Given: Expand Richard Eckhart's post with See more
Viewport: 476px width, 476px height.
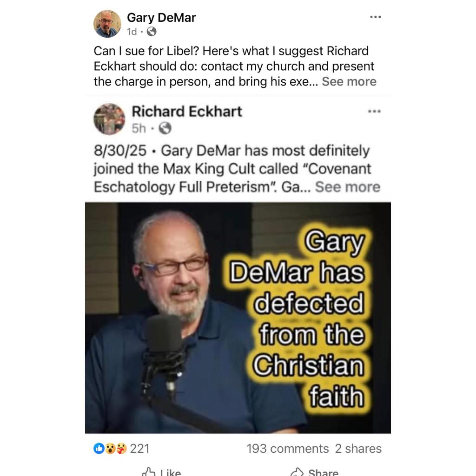Looking at the screenshot, I should (x=348, y=187).
